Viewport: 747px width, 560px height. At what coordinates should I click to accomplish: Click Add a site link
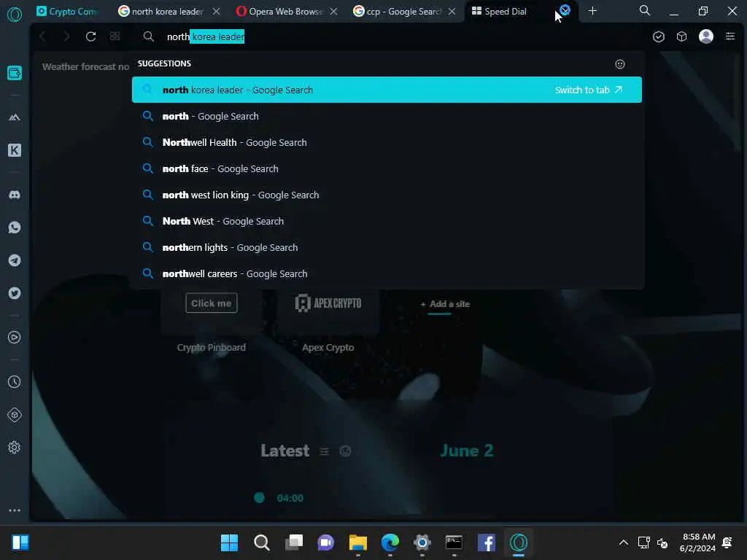[x=445, y=304]
